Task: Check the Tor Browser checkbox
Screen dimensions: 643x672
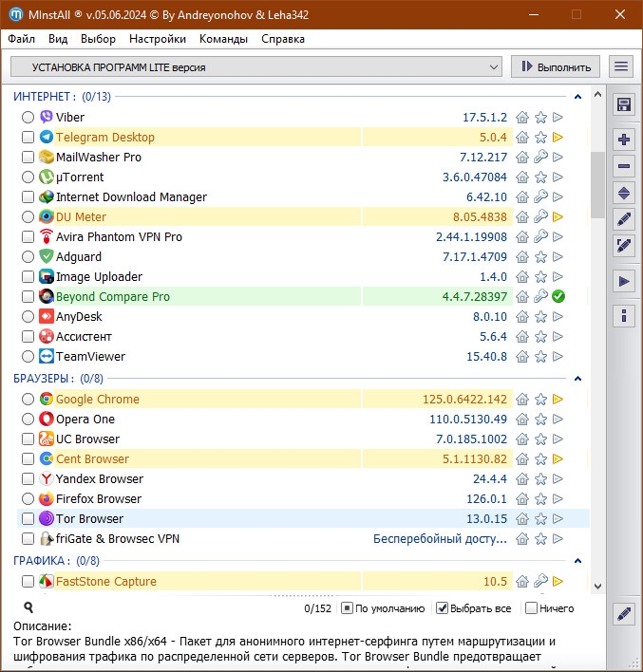Action: click(28, 518)
